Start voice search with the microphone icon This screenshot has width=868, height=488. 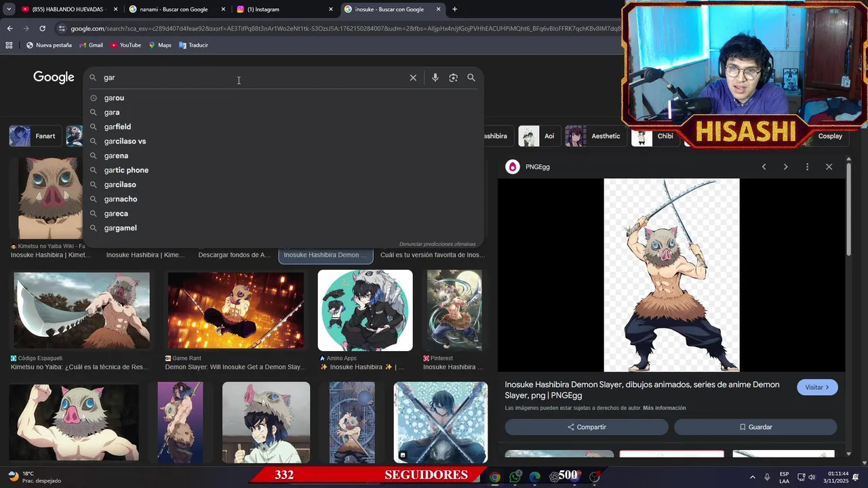[435, 78]
